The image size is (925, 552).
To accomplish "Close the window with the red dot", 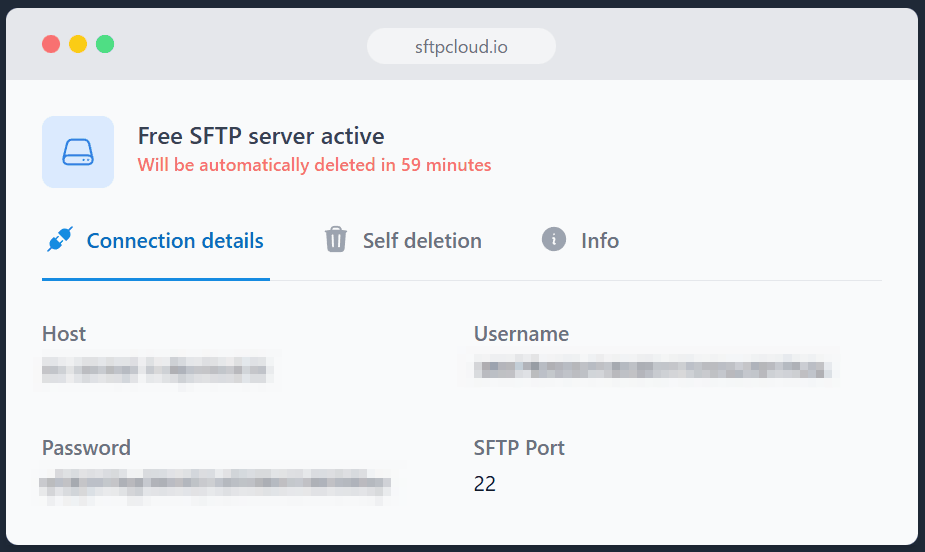I will [x=51, y=44].
